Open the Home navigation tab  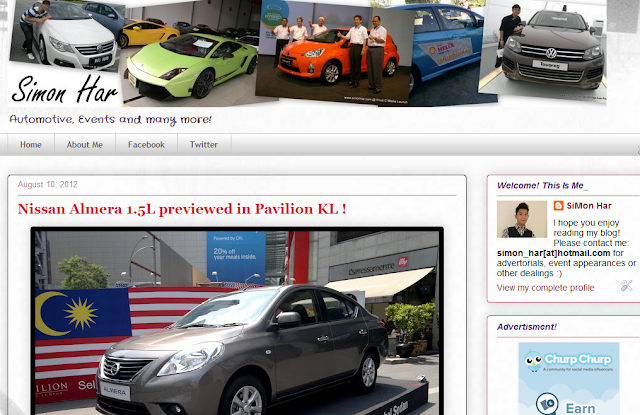coord(31,145)
